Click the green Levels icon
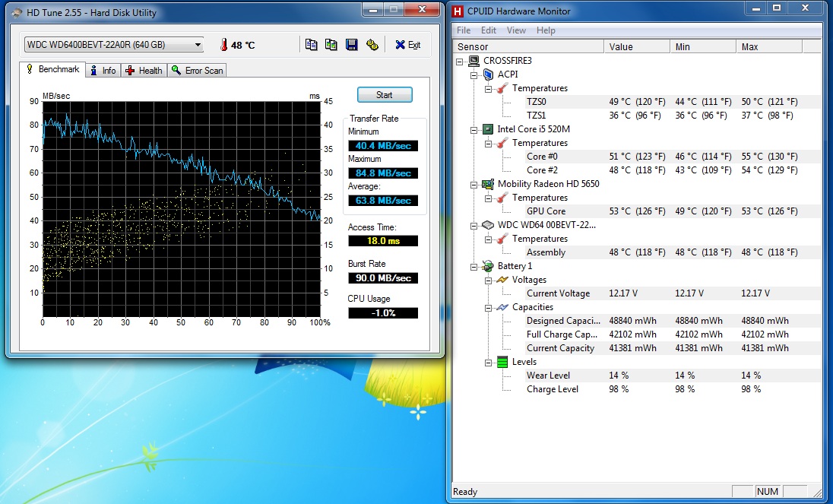Image resolution: width=833 pixels, height=504 pixels. (x=502, y=362)
